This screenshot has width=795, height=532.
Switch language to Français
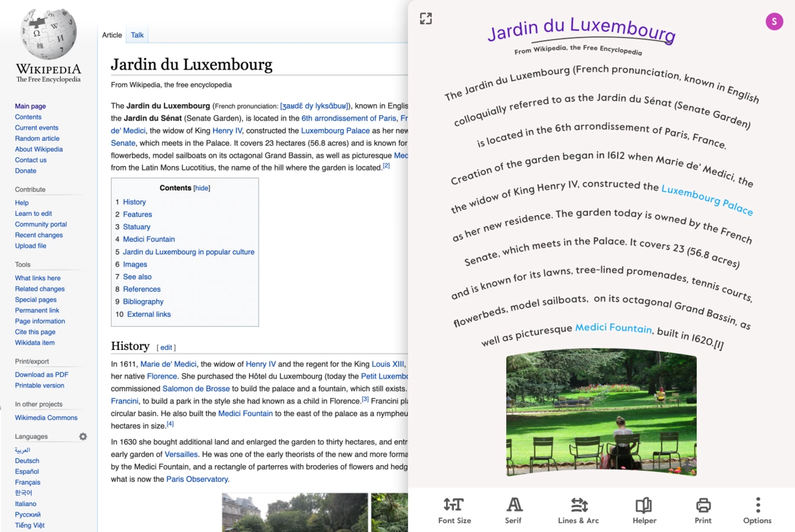click(28, 482)
